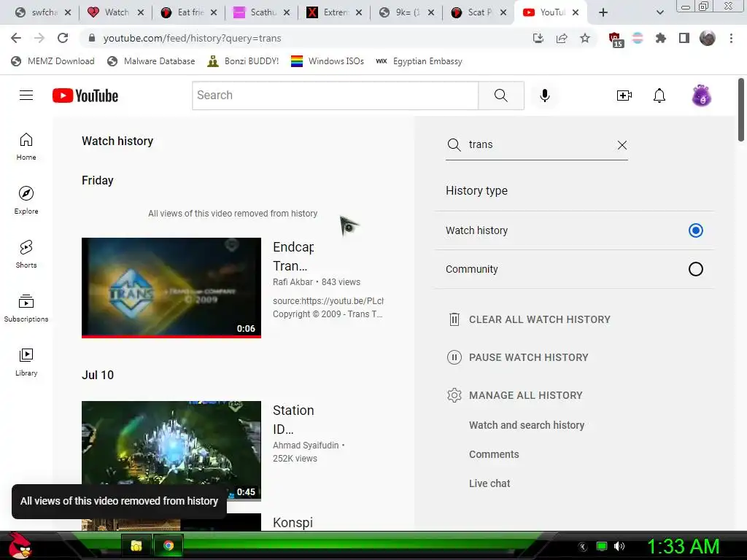Open a new browser tab
This screenshot has width=747, height=560.
[x=603, y=12]
